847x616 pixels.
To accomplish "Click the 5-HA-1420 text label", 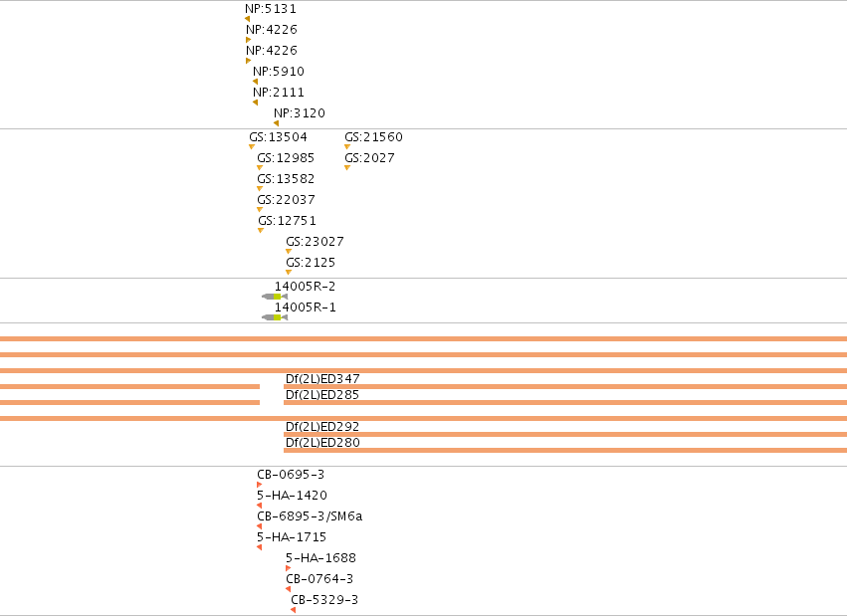I will (292, 496).
